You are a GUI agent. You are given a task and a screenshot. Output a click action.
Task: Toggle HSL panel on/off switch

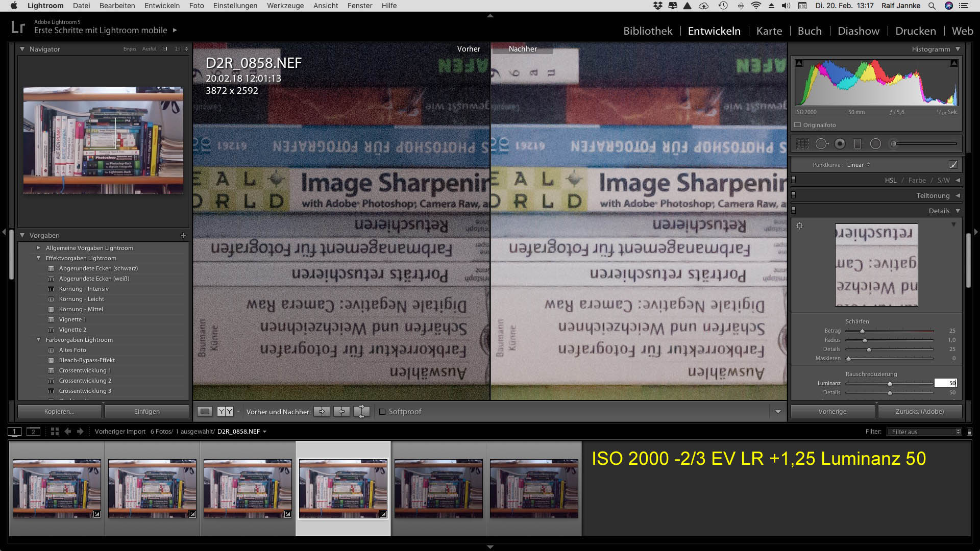click(x=793, y=180)
